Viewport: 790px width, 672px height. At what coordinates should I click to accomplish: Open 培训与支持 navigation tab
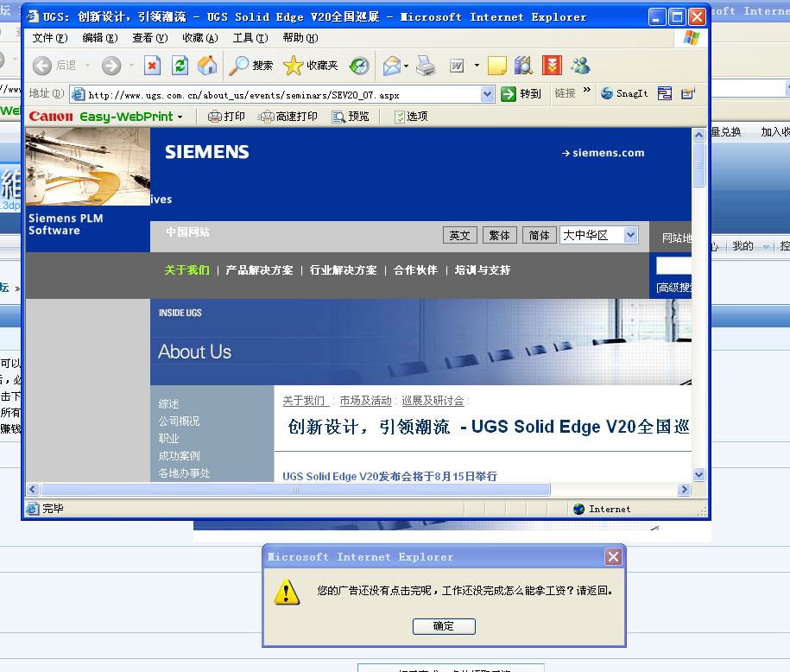(482, 270)
